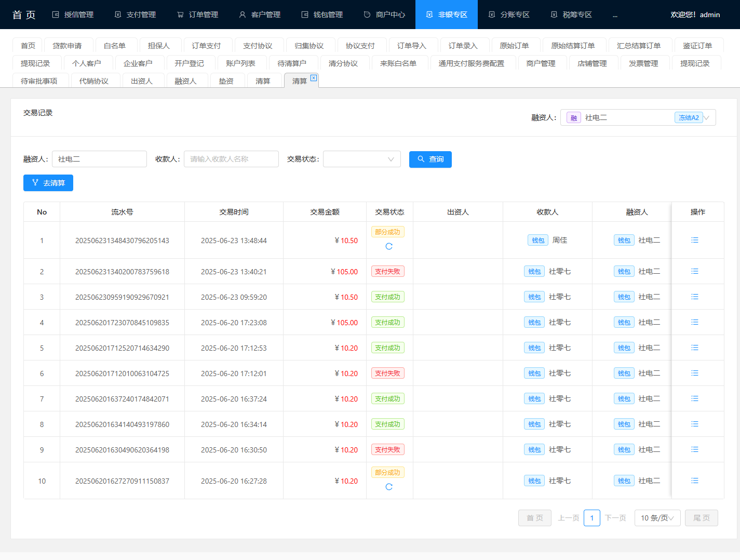Open operations menu for row 1
Viewport: 740px width, 560px height.
pyautogui.click(x=695, y=240)
